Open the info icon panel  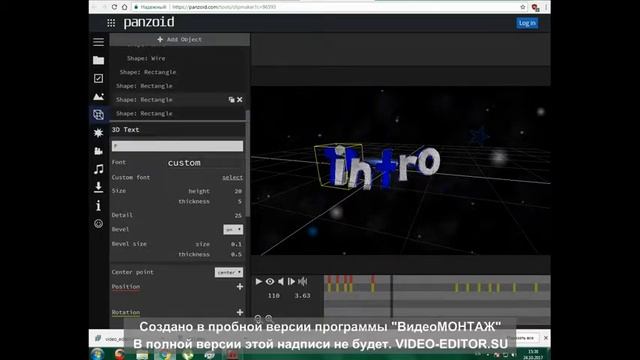[x=98, y=205]
